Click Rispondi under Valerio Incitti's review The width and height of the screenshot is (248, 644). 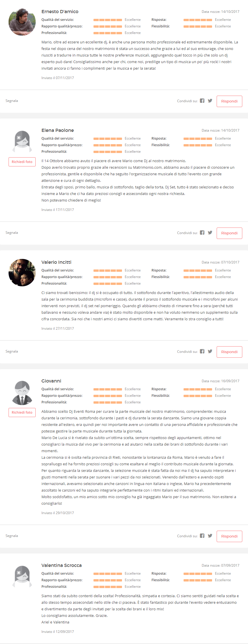click(x=229, y=352)
